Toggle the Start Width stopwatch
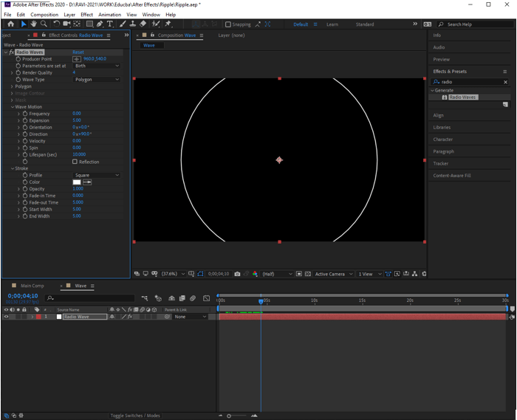517x420 pixels. tap(25, 209)
